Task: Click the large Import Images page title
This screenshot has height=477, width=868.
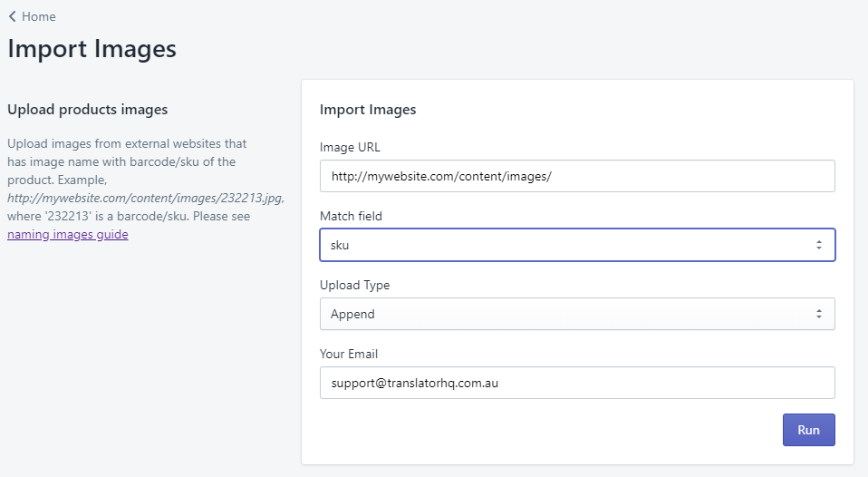Action: [92, 49]
